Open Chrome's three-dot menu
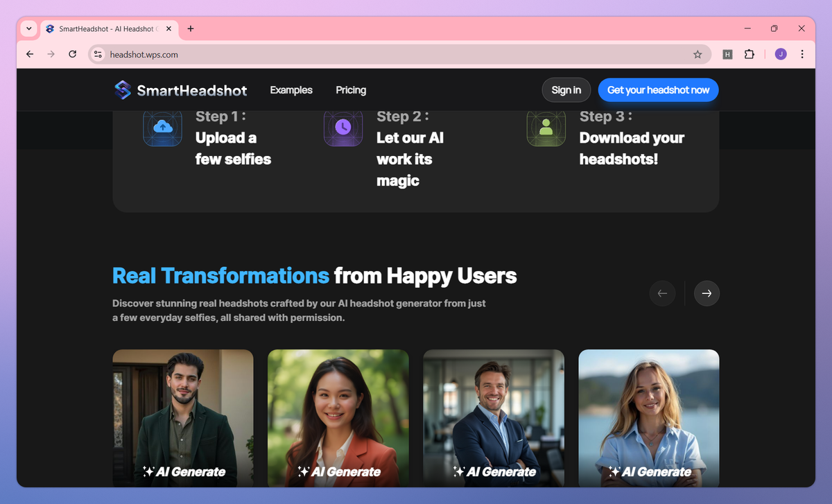Viewport: 832px width, 504px height. tap(802, 53)
